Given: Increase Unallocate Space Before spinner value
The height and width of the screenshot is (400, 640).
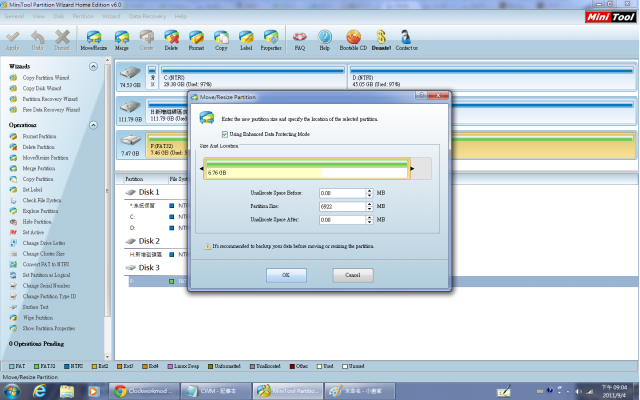Looking at the screenshot, I should pyautogui.click(x=369, y=191).
